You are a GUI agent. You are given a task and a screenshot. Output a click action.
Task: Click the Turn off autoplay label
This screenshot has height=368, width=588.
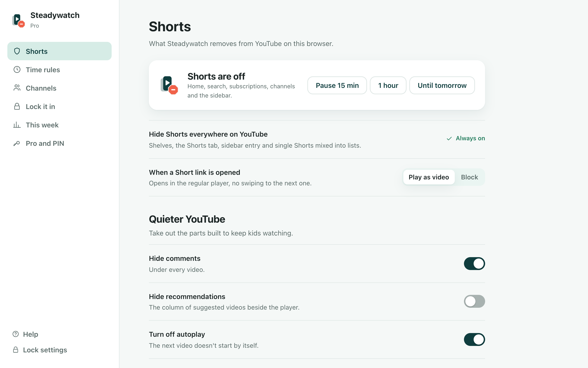point(177,334)
